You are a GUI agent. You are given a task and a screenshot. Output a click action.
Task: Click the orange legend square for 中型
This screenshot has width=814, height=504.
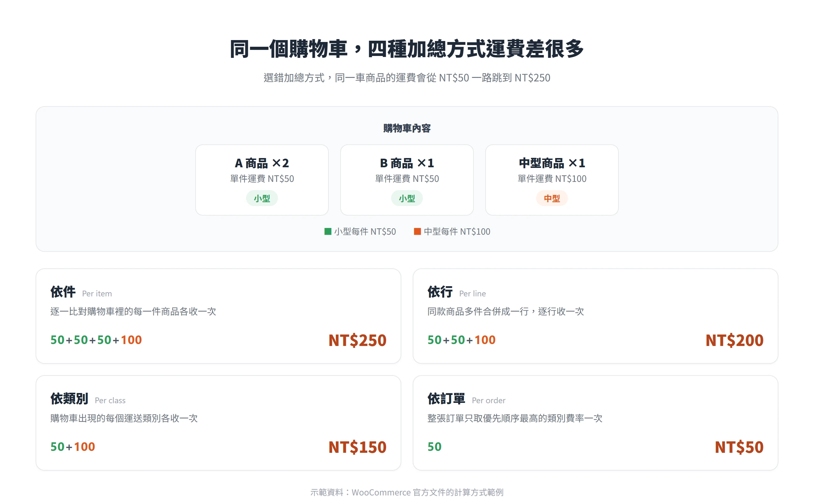(x=417, y=232)
